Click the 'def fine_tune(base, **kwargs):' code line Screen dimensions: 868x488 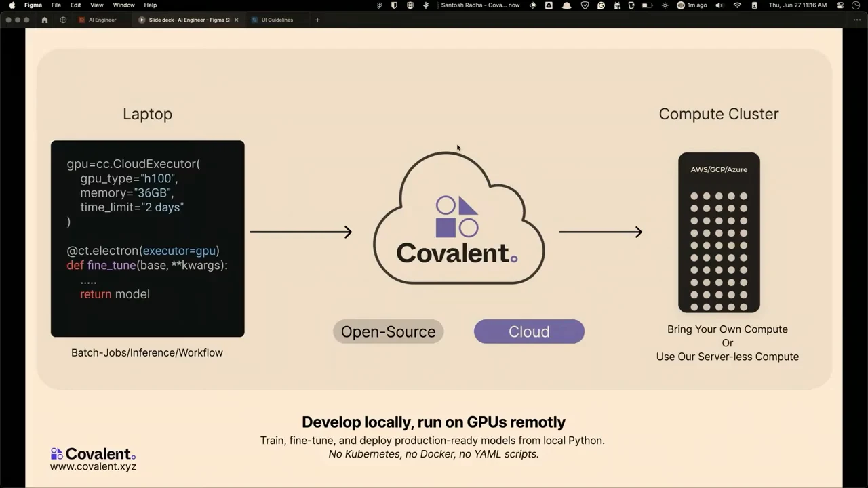click(147, 265)
